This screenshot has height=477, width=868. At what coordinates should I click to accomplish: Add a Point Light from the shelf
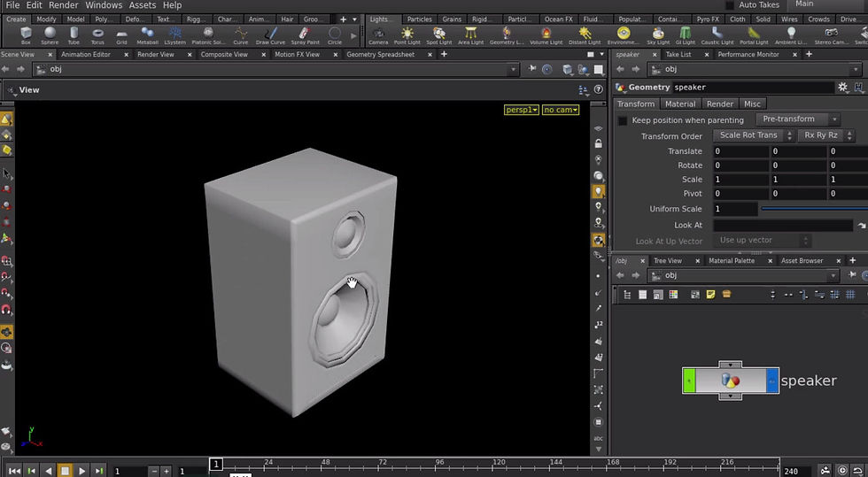(407, 35)
